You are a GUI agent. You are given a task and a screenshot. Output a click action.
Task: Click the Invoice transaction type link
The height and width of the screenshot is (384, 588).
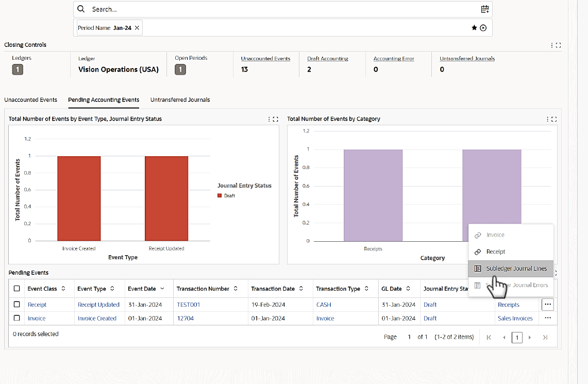pyautogui.click(x=325, y=318)
